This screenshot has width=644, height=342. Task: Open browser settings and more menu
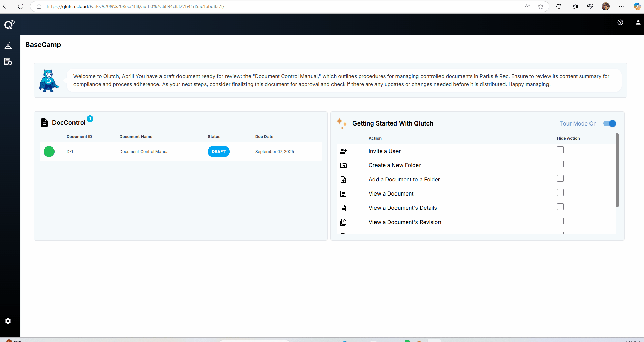coord(621,6)
